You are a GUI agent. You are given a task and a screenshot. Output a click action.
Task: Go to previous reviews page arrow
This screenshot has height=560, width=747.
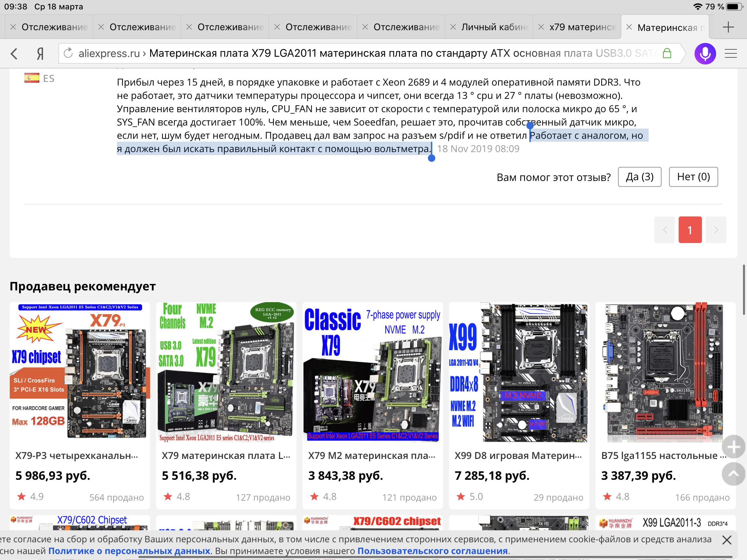664,230
